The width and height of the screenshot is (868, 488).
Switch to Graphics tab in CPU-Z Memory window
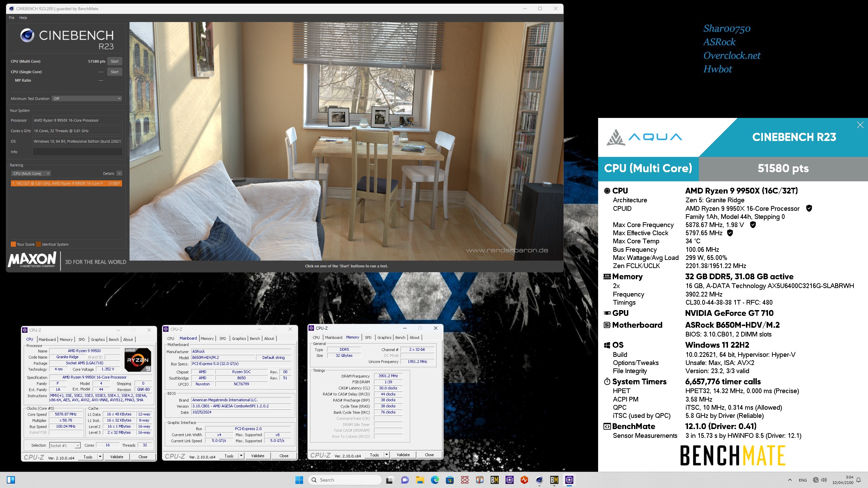(384, 338)
